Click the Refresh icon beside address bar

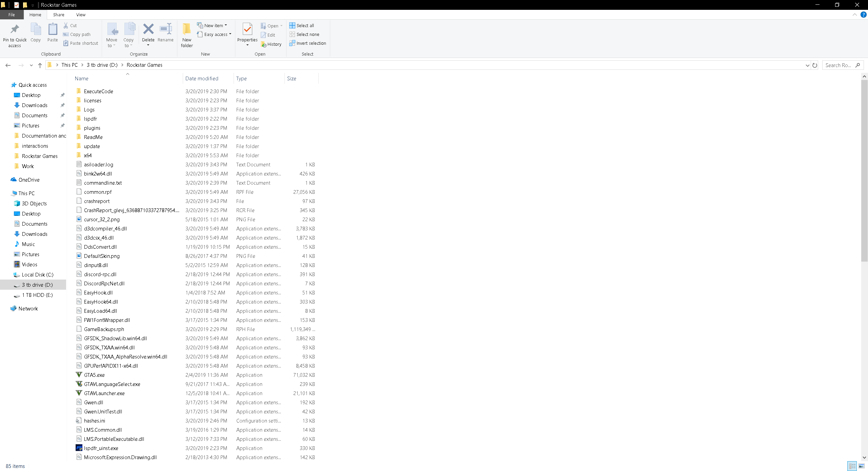(815, 65)
